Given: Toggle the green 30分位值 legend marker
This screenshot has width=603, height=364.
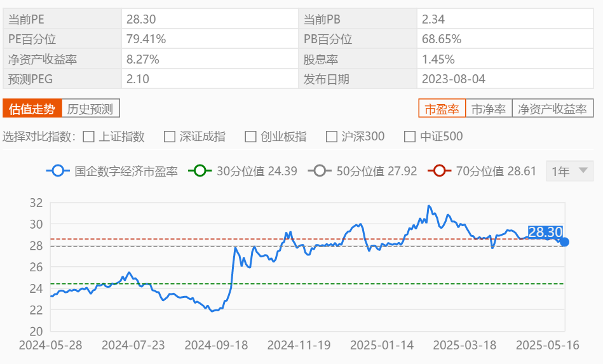Looking at the screenshot, I should (201, 171).
